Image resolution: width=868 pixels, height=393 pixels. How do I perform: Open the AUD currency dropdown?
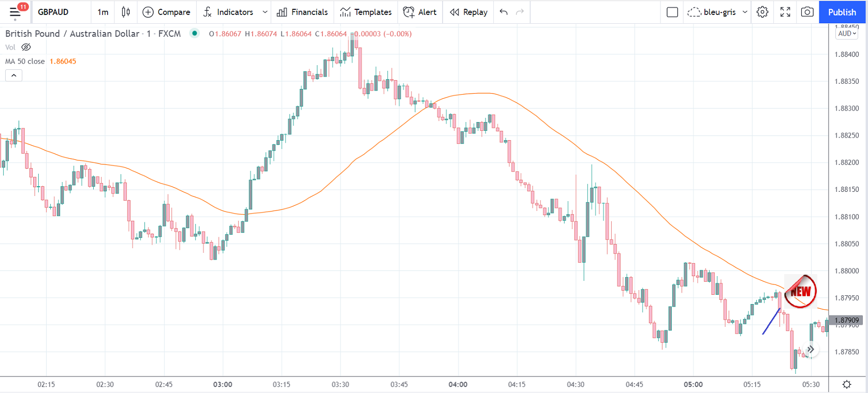click(x=847, y=34)
